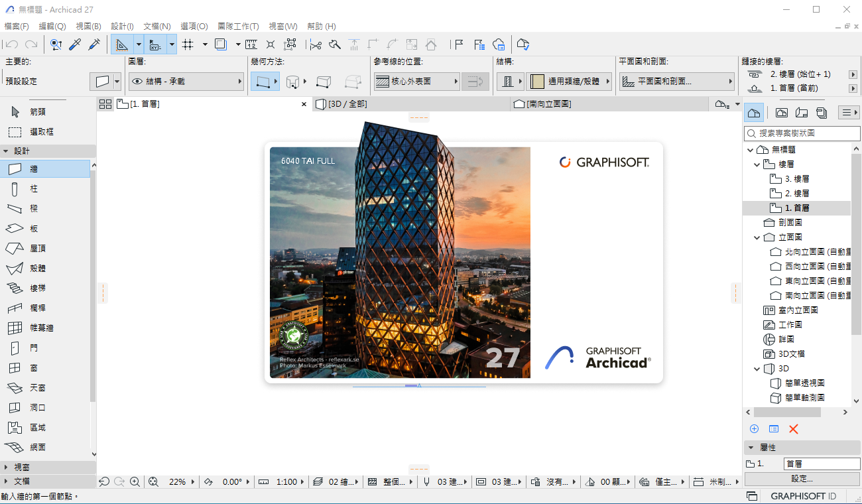This screenshot has width=862, height=504.
Task: Switch navigator to Project Map view icon
Action: pyautogui.click(x=754, y=112)
